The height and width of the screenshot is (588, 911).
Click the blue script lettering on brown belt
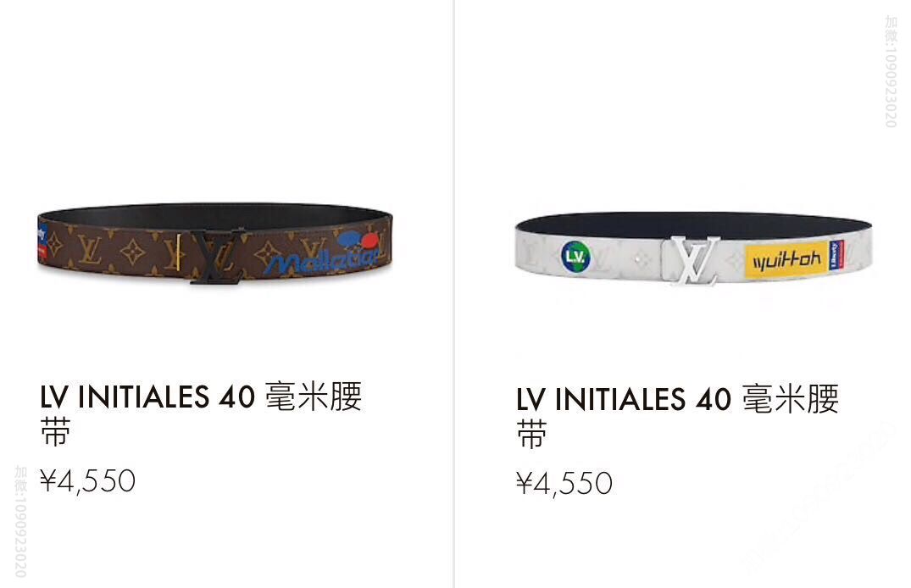point(323,261)
